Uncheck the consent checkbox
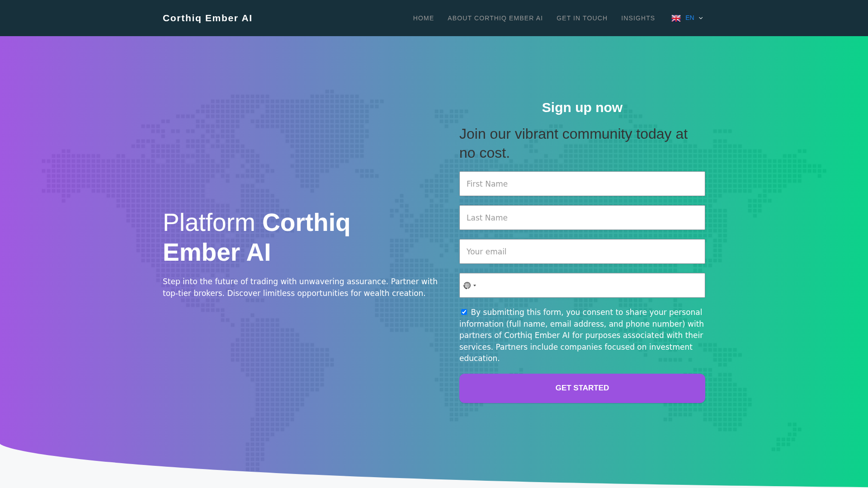The height and width of the screenshot is (488, 868). 464,312
